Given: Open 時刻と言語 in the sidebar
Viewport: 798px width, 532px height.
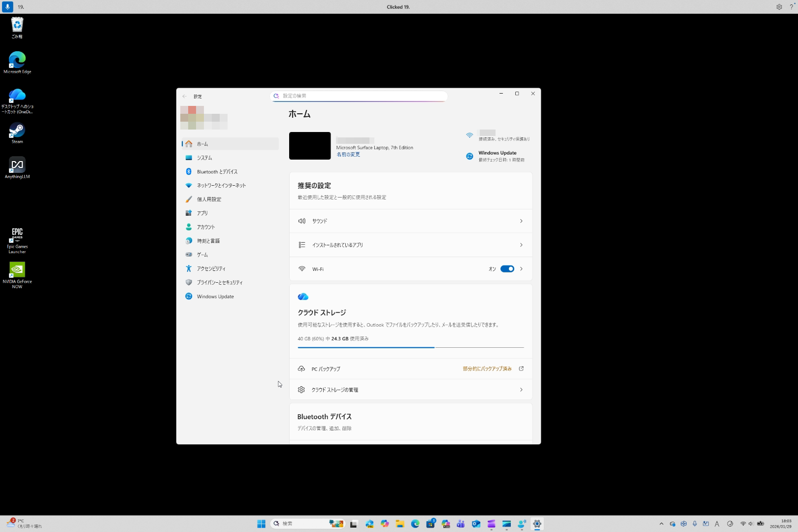Looking at the screenshot, I should [230, 241].
